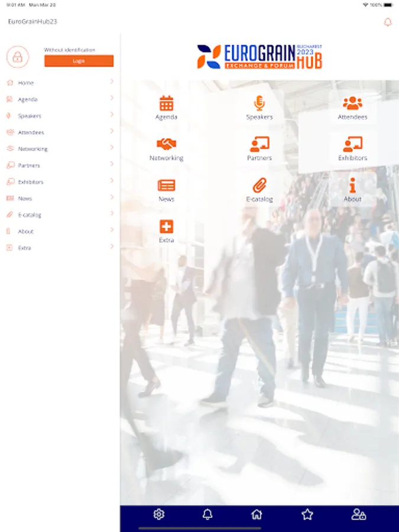Open the Attendees group tile
Viewport: 399px width, 532px height.
click(352, 108)
